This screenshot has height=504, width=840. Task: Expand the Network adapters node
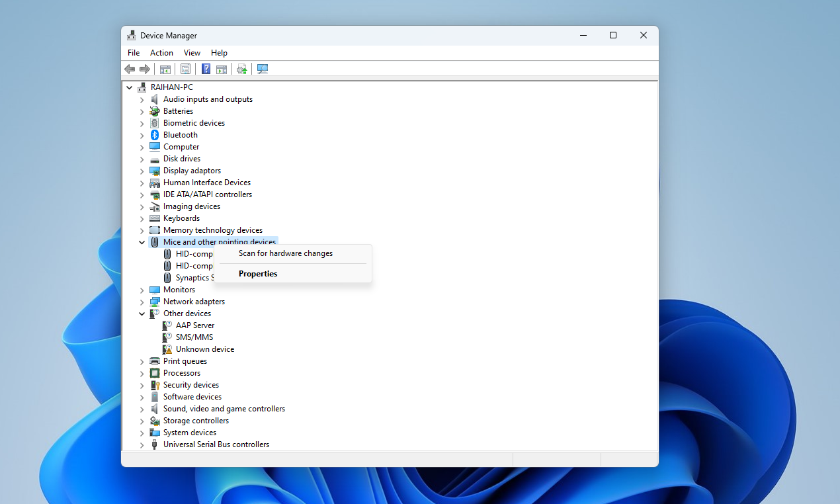click(x=142, y=302)
